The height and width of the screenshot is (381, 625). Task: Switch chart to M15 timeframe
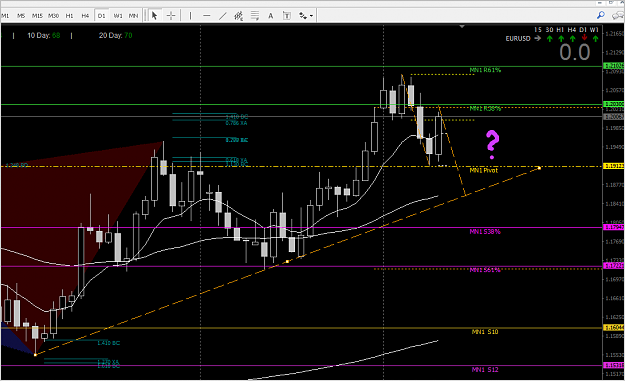pos(37,16)
